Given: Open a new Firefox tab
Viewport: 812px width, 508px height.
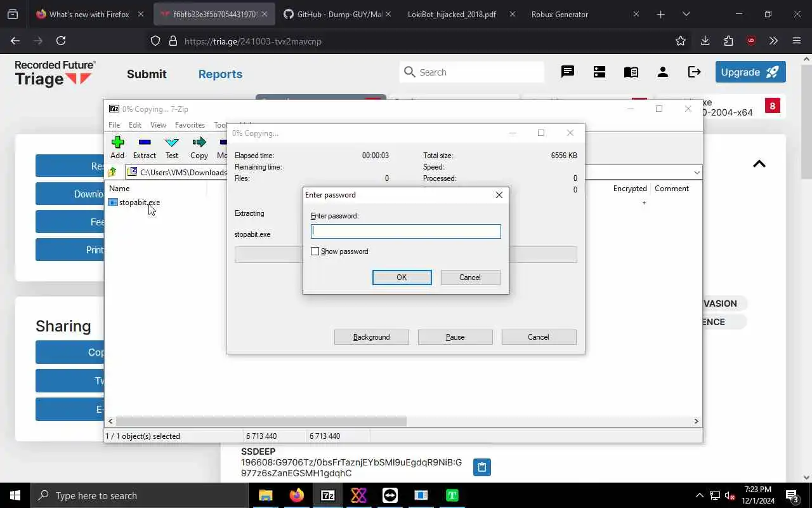Looking at the screenshot, I should (661, 14).
